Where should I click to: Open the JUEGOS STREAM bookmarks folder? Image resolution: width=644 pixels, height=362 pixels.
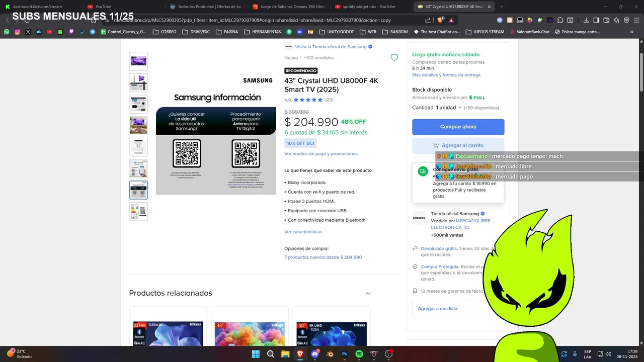coord(485,32)
